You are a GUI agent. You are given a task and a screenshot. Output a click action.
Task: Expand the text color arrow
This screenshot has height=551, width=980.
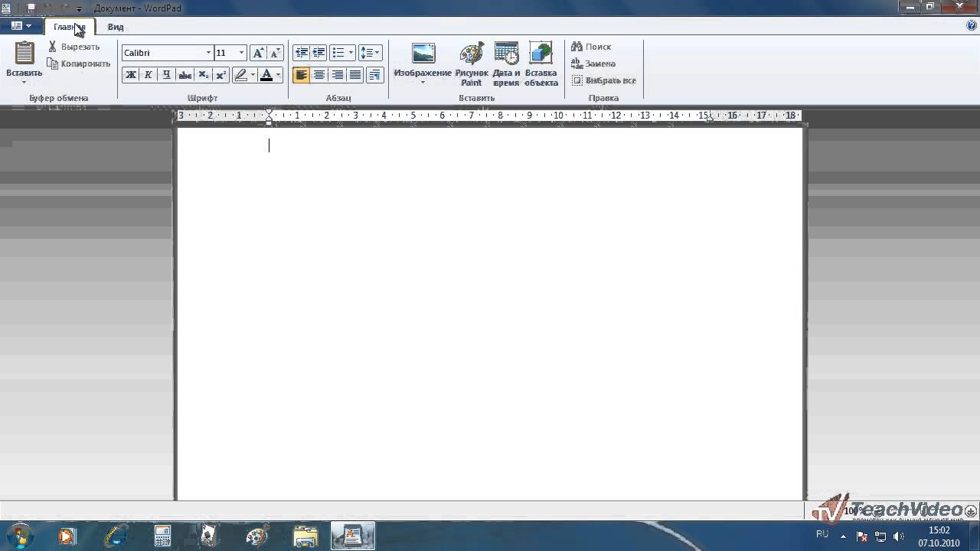point(278,74)
